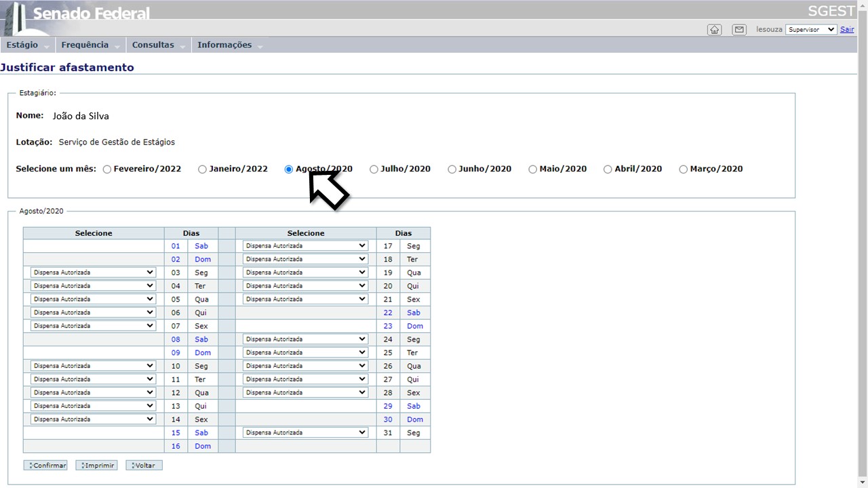Click the Senado Federal logo

coord(78,15)
